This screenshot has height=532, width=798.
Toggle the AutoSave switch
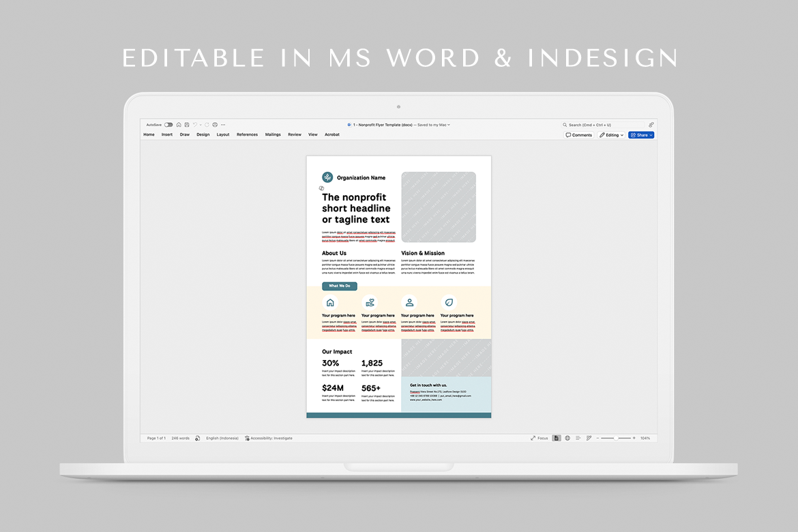coord(168,125)
